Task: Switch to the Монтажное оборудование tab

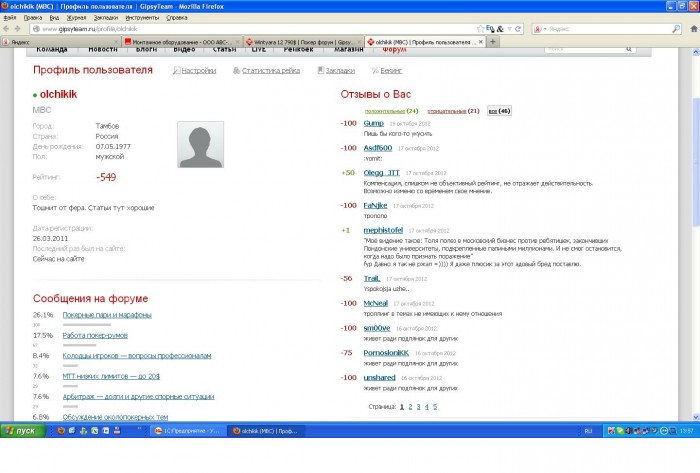Action: (x=182, y=42)
